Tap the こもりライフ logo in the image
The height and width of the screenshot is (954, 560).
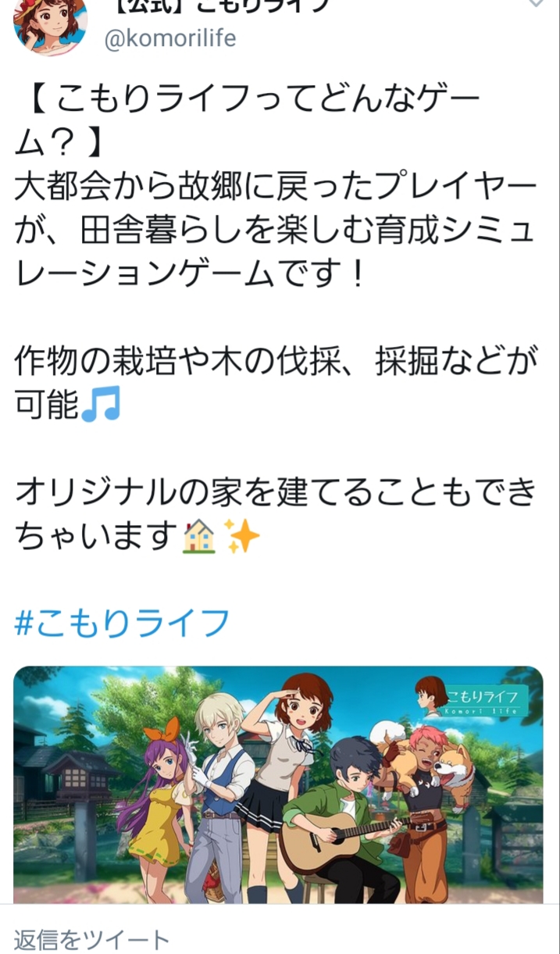pos(473,696)
